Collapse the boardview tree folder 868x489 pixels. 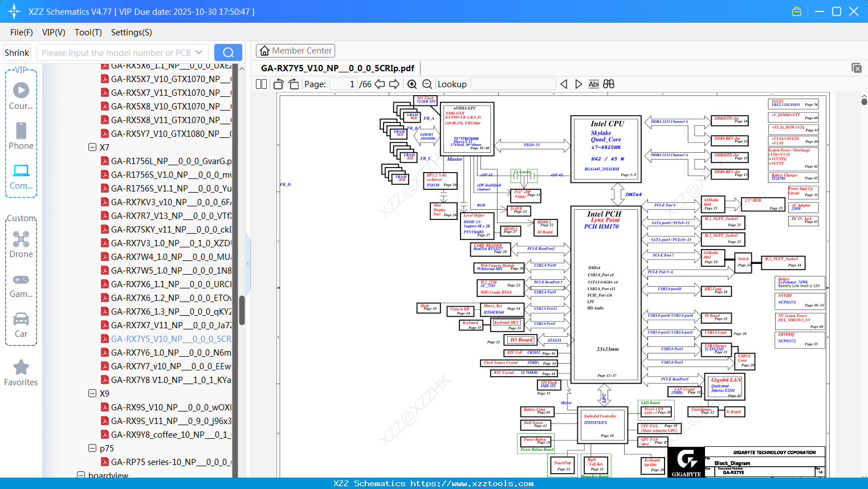click(81, 475)
